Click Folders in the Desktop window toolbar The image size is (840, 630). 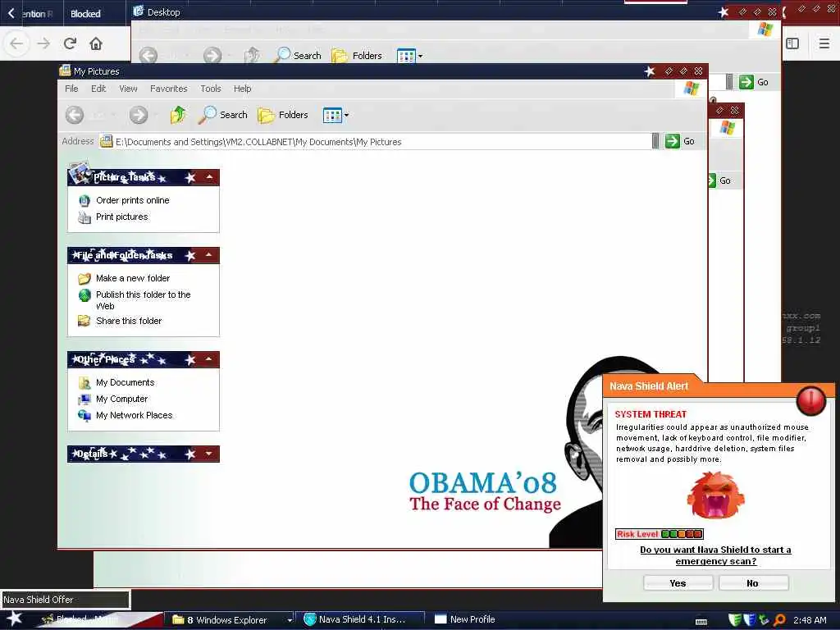[x=357, y=55]
